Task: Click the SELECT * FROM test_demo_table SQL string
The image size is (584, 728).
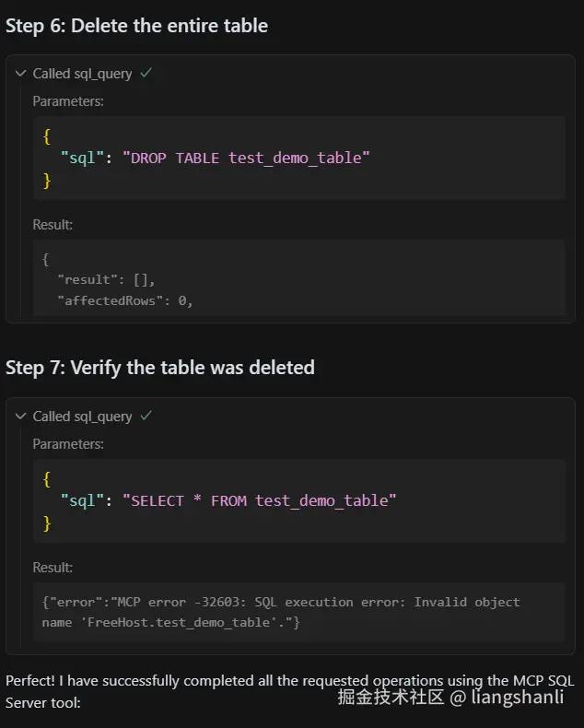Action: pyautogui.click(x=263, y=500)
